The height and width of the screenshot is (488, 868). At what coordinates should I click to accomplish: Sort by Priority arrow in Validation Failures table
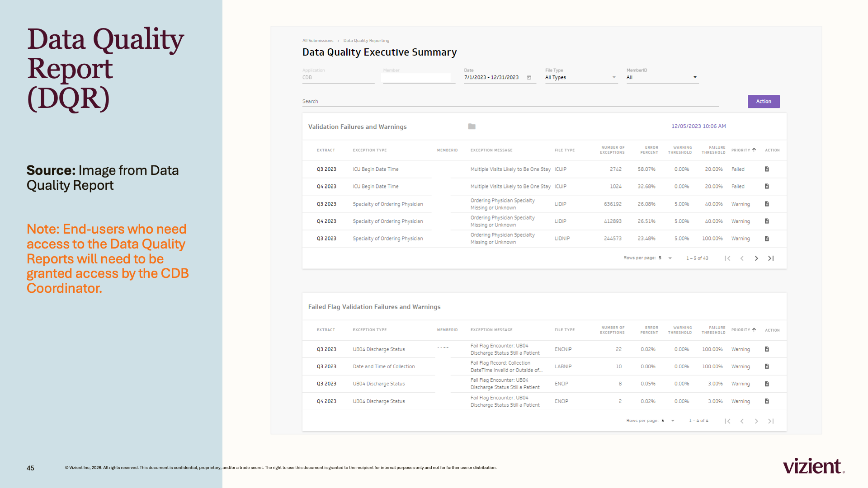[754, 150]
